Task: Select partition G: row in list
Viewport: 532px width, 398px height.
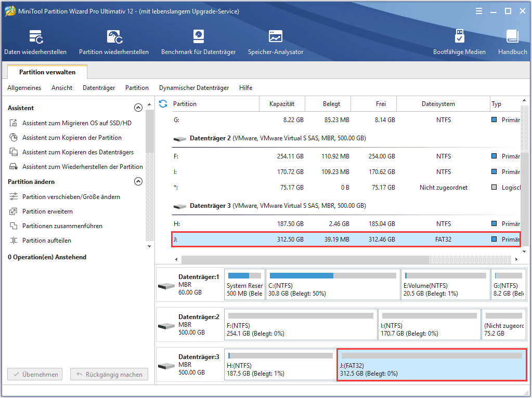Action: coord(346,120)
